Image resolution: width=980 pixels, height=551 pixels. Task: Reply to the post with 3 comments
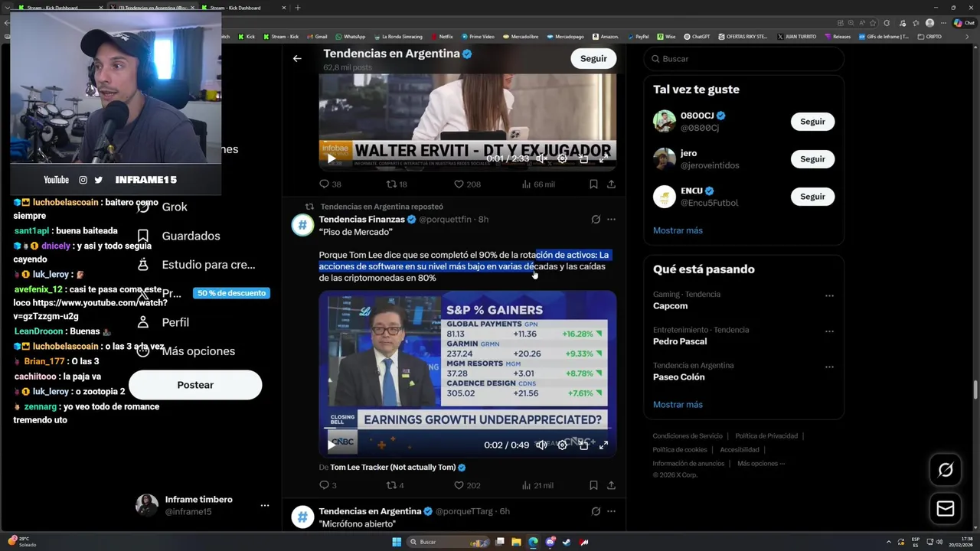click(x=328, y=484)
